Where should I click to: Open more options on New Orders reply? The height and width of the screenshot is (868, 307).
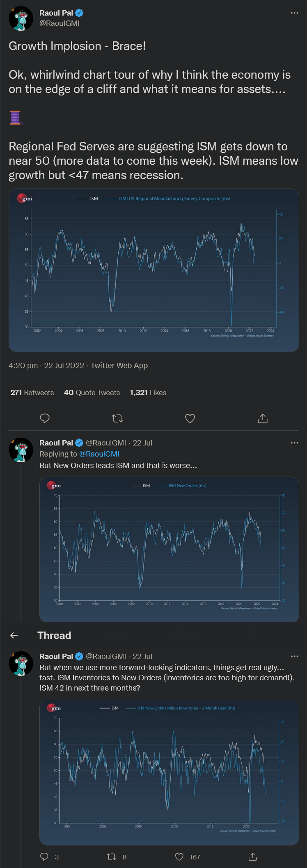tap(294, 443)
